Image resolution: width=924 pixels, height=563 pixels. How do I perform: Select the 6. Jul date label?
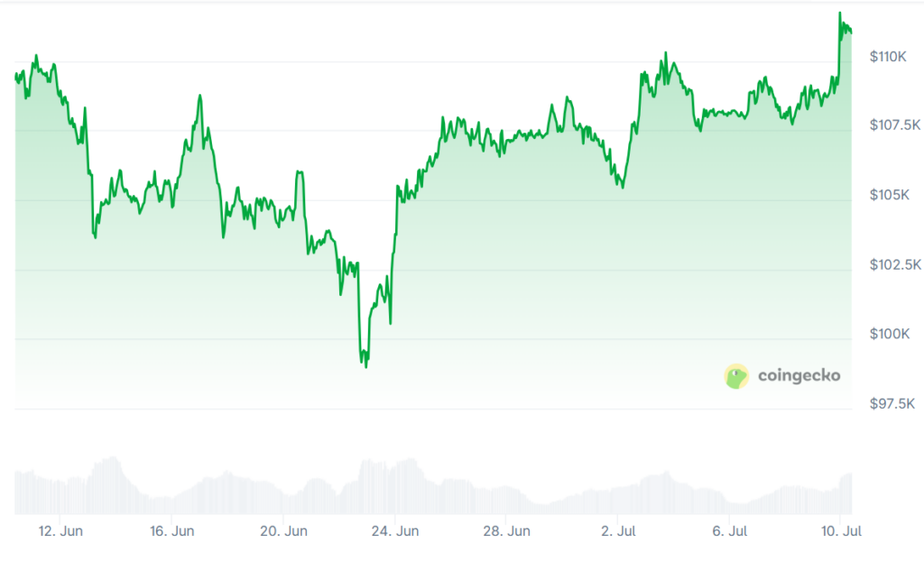pyautogui.click(x=729, y=531)
